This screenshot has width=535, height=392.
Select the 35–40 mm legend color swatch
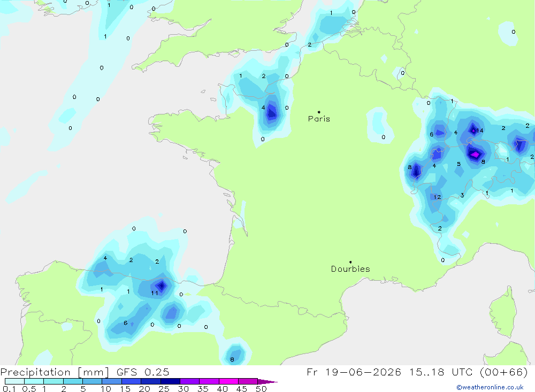click(x=209, y=381)
